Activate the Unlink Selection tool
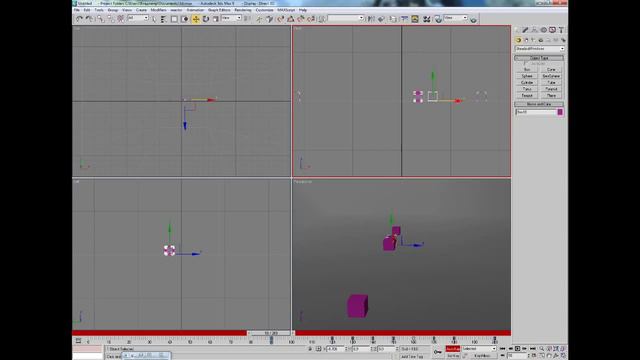This screenshot has width=640, height=360. click(110, 19)
